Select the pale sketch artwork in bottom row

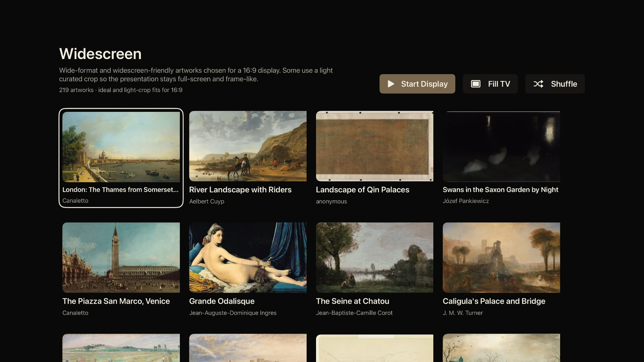click(x=375, y=348)
